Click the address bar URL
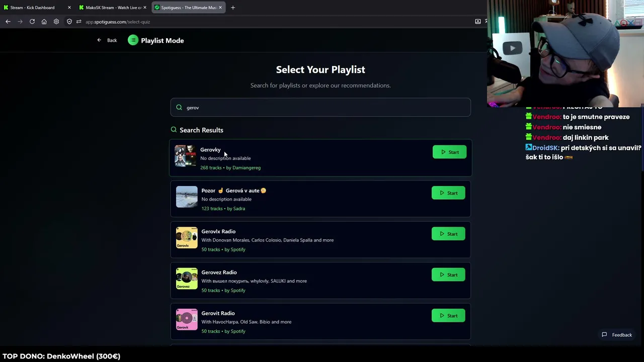Viewport: 644px width, 362px height. pyautogui.click(x=118, y=22)
